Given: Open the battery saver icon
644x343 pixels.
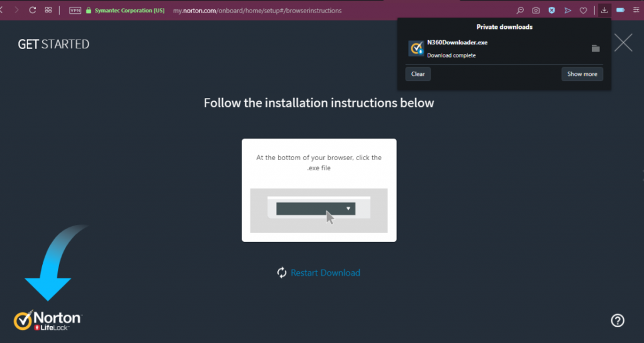Looking at the screenshot, I should pos(620,10).
